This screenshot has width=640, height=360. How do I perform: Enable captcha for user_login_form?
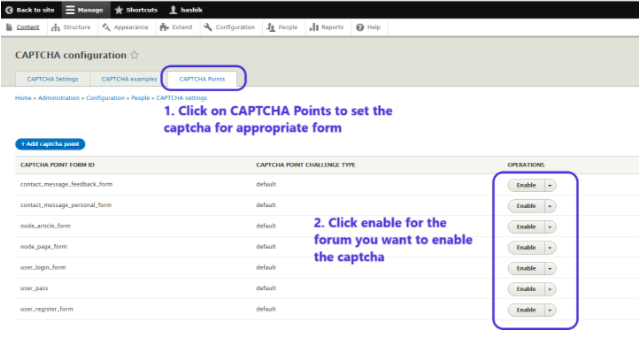(526, 268)
